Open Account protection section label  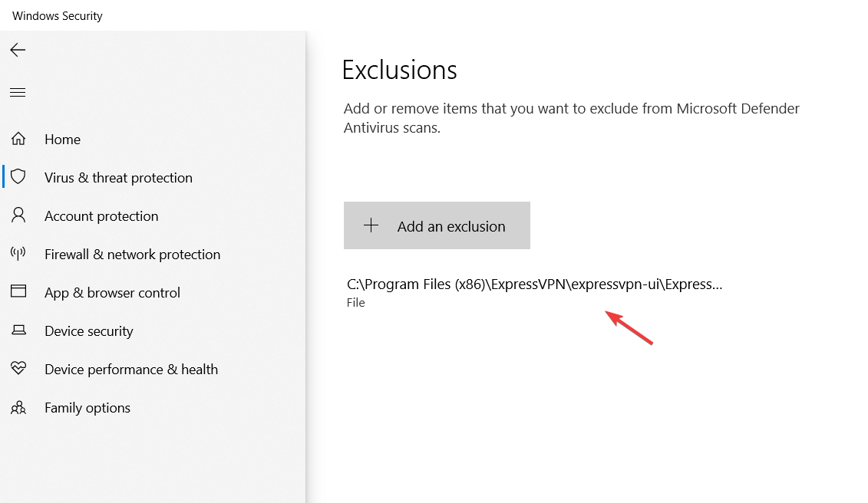(101, 216)
